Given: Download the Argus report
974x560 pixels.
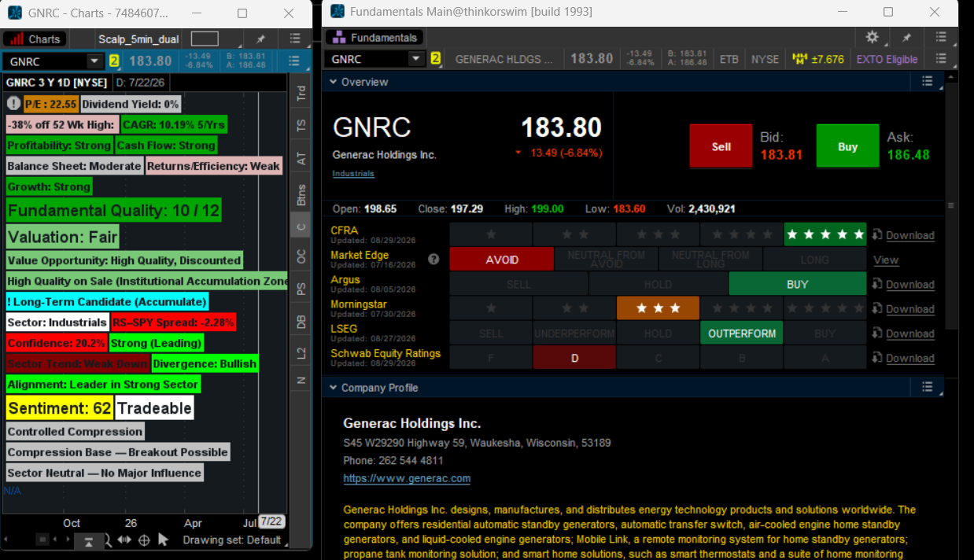Looking at the screenshot, I should tap(903, 285).
